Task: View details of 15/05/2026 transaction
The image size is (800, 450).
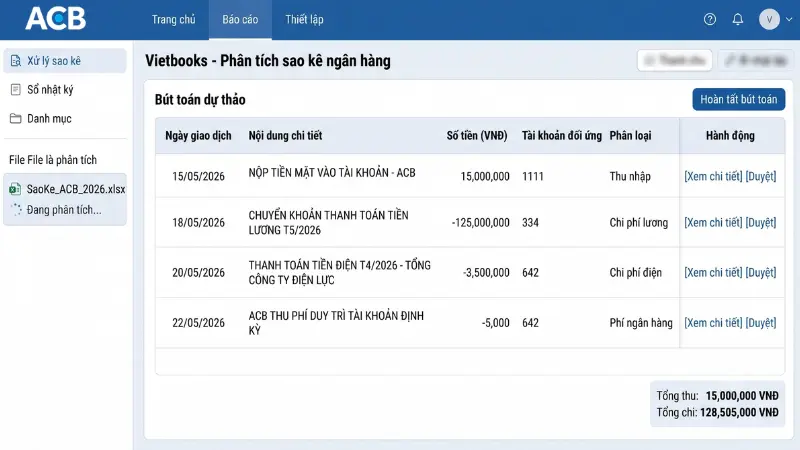Action: [713, 177]
